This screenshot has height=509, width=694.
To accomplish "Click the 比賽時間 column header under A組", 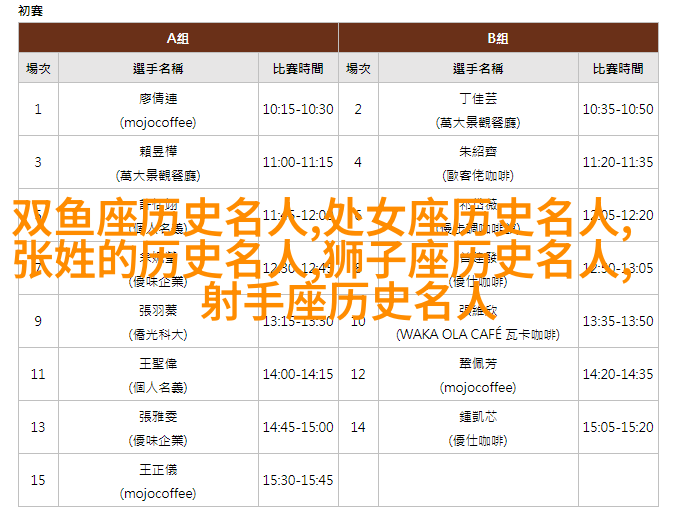I will pyautogui.click(x=298, y=68).
